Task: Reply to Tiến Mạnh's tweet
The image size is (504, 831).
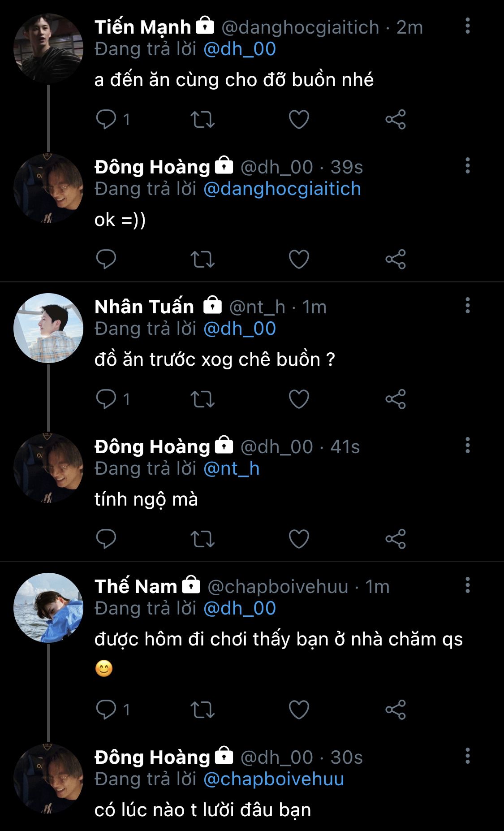Action: pyautogui.click(x=106, y=119)
